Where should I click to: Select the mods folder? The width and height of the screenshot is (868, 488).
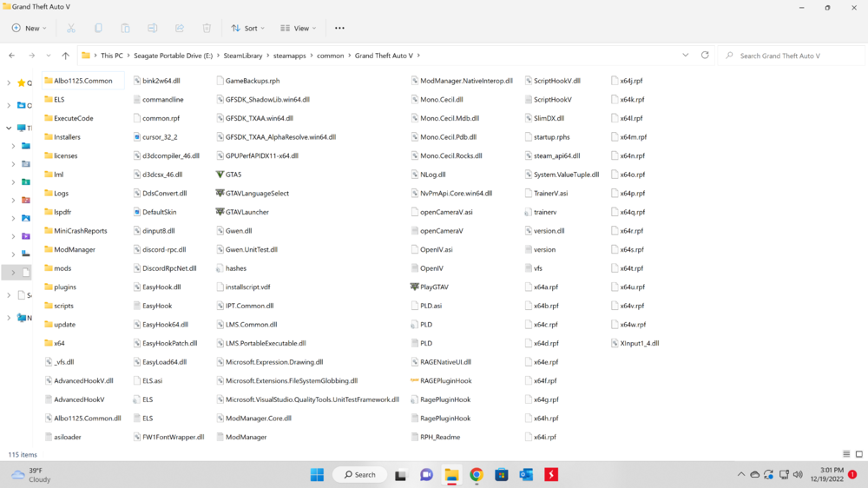pyautogui.click(x=57, y=268)
